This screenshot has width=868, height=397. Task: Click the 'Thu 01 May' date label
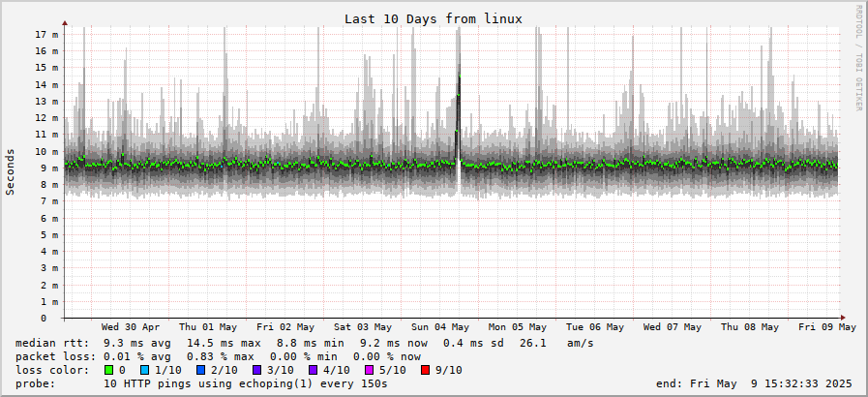click(208, 327)
